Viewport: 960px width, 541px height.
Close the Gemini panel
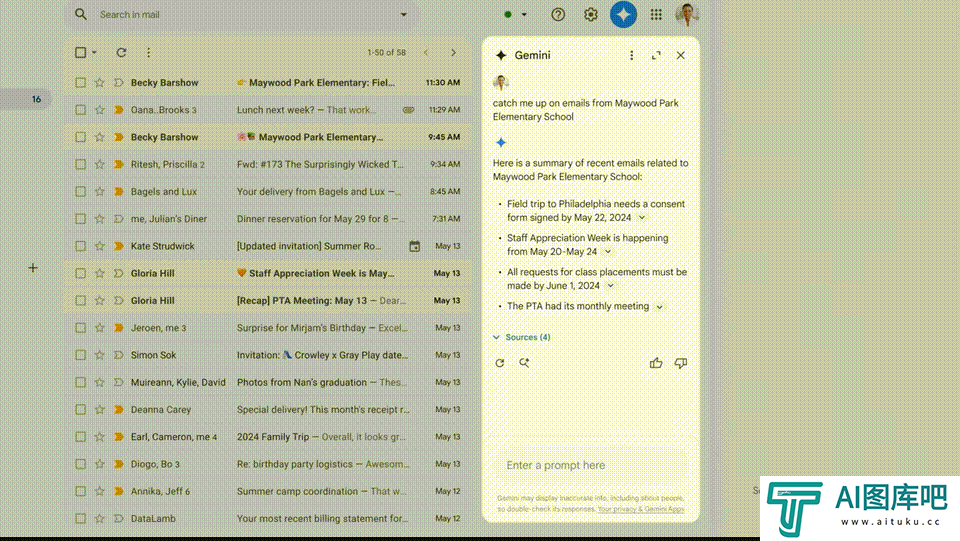(680, 55)
